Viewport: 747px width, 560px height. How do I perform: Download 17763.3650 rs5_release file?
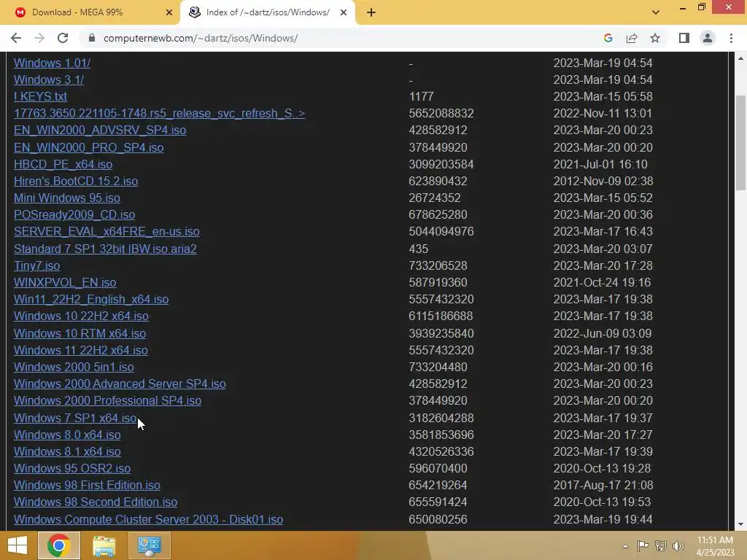pyautogui.click(x=159, y=113)
